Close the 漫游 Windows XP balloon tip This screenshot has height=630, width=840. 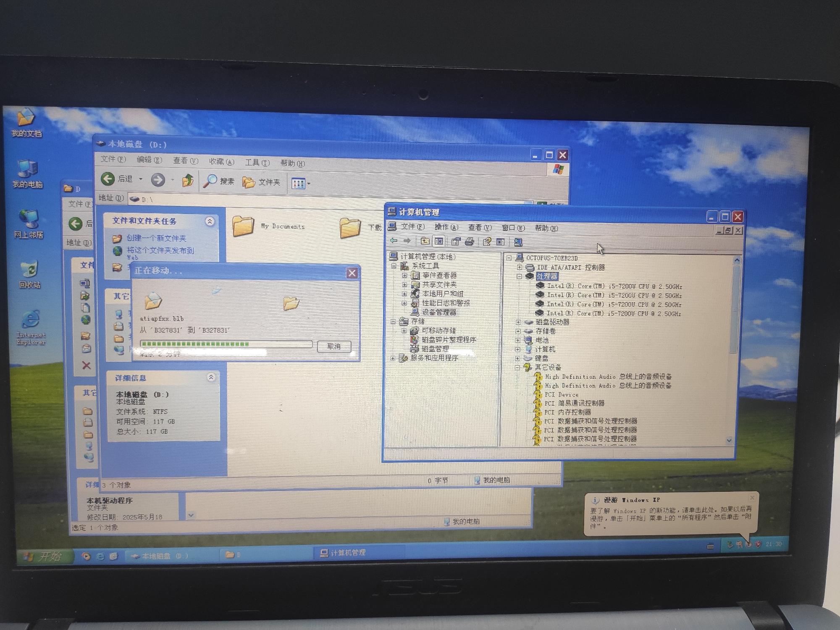(752, 498)
